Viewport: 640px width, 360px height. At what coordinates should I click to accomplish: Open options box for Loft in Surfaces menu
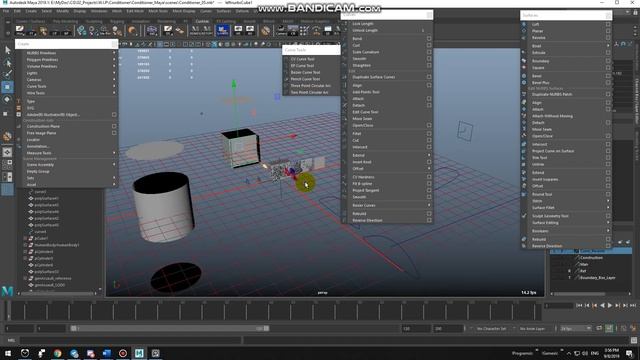click(x=608, y=24)
